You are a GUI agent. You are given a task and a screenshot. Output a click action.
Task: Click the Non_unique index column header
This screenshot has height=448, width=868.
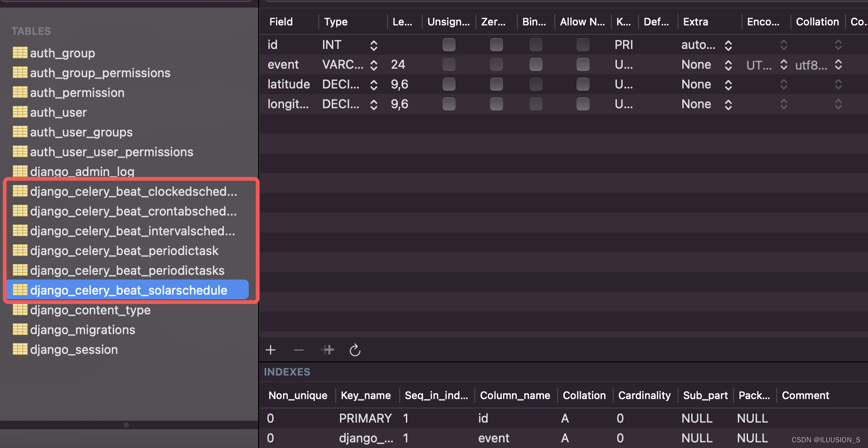pyautogui.click(x=298, y=395)
